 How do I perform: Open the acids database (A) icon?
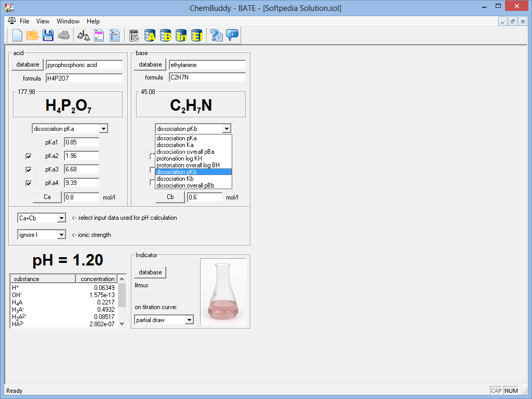pos(150,35)
